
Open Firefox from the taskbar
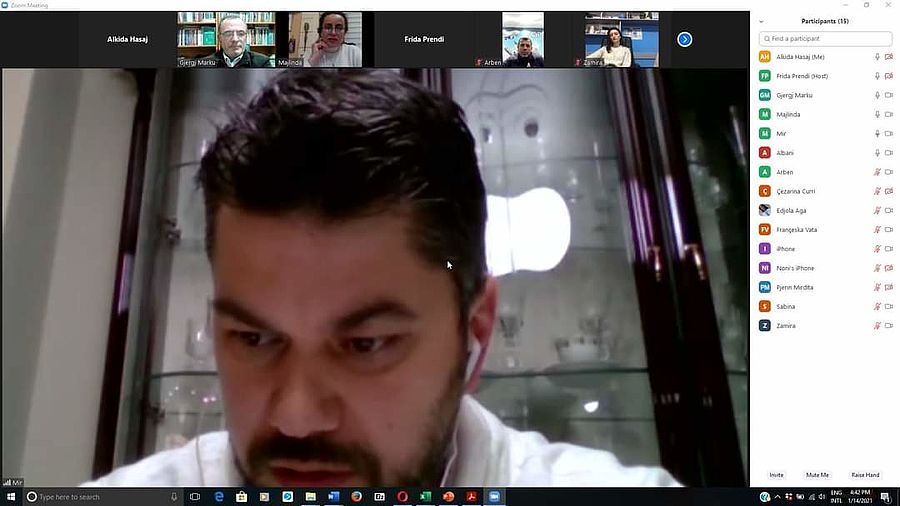point(356,497)
